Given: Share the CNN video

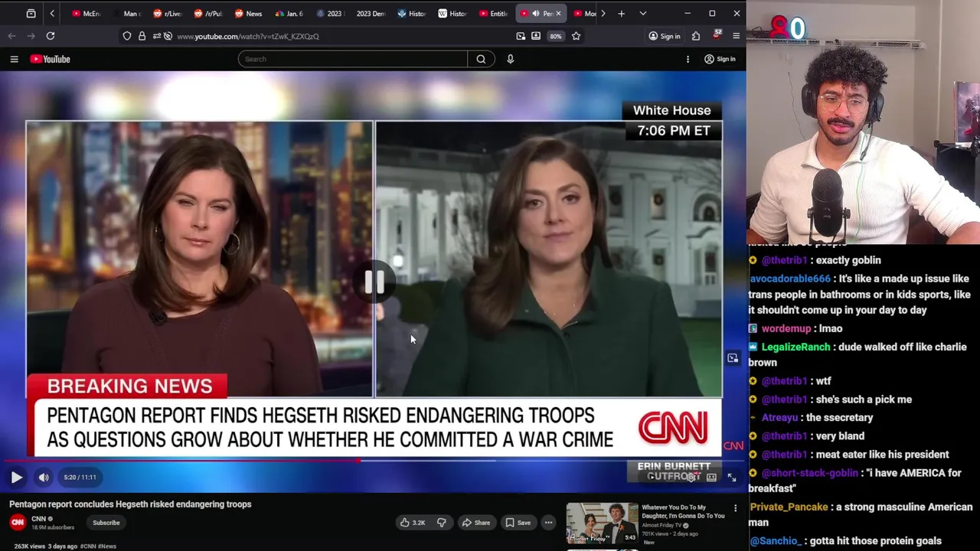Looking at the screenshot, I should pyautogui.click(x=475, y=523).
